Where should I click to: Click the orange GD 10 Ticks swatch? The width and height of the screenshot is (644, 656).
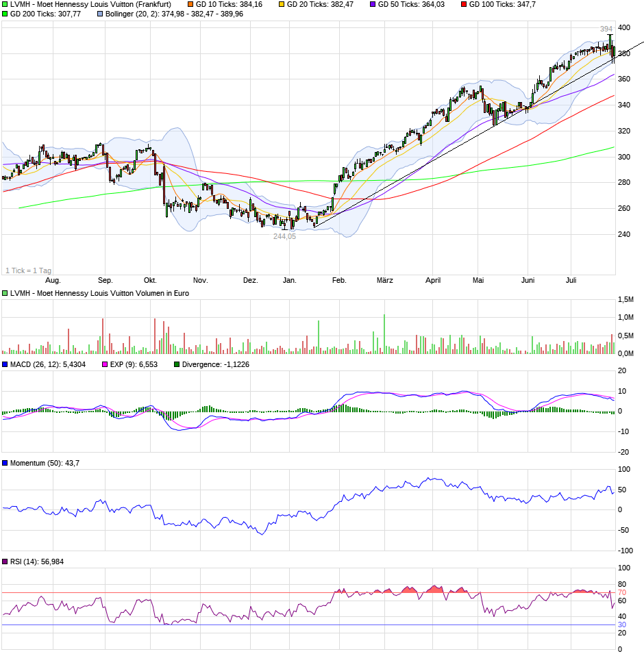pyautogui.click(x=190, y=4)
